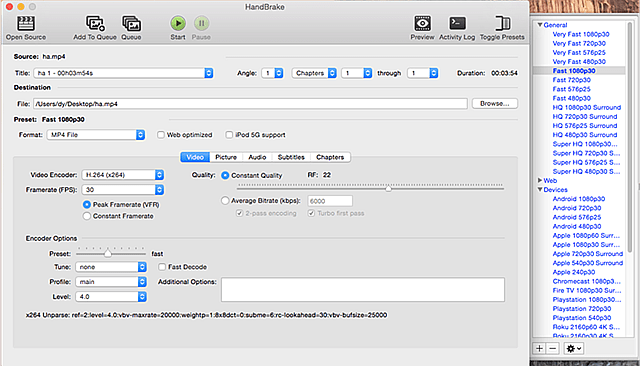Select Peak Framerate (VFR) option
Screen dimensions: 640x366
click(87, 204)
